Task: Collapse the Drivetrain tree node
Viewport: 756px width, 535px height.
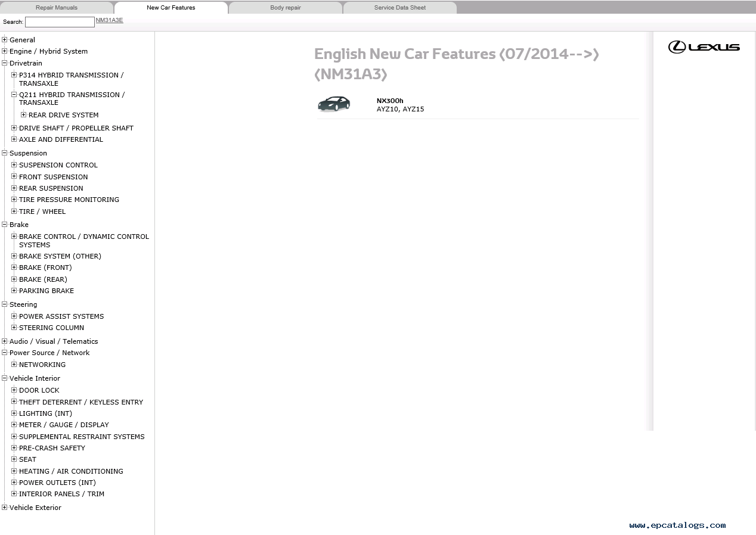Action: 5,63
